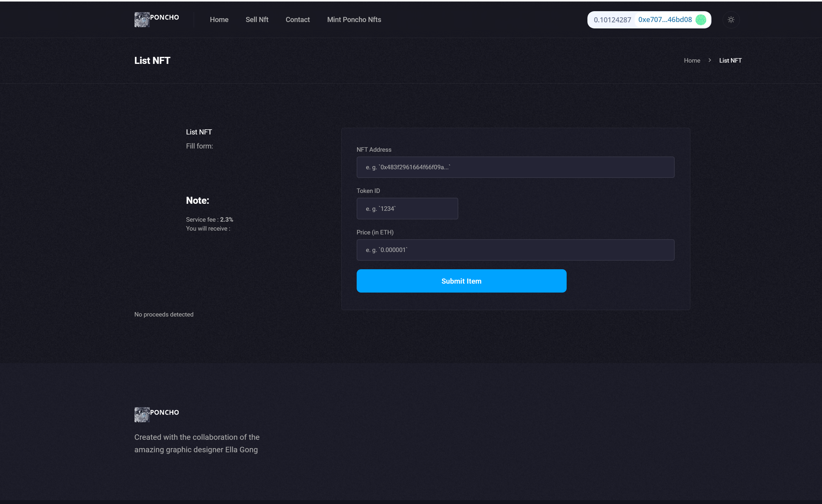Click the Submit Item button

461,281
